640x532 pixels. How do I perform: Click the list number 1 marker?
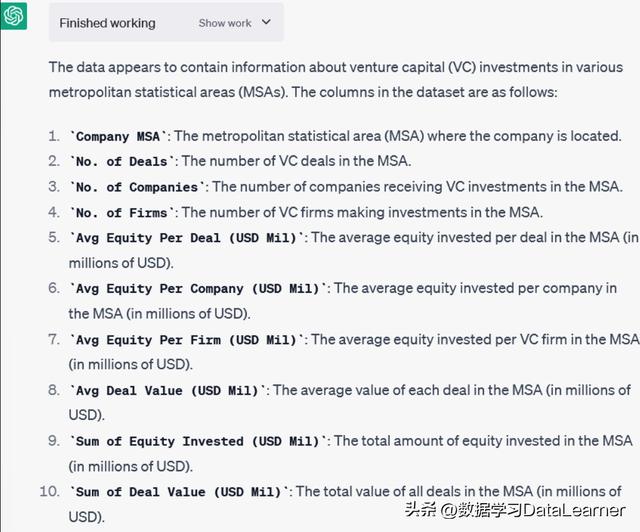[x=53, y=136]
